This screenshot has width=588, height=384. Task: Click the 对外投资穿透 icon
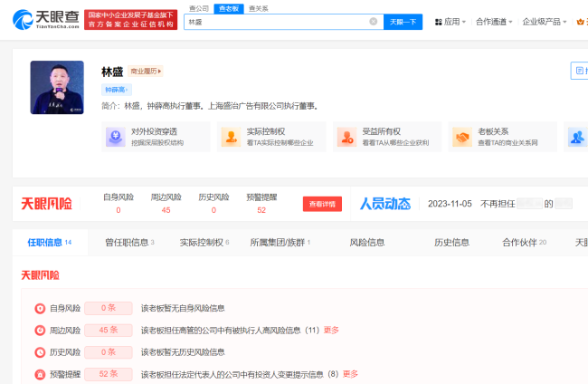click(116, 137)
